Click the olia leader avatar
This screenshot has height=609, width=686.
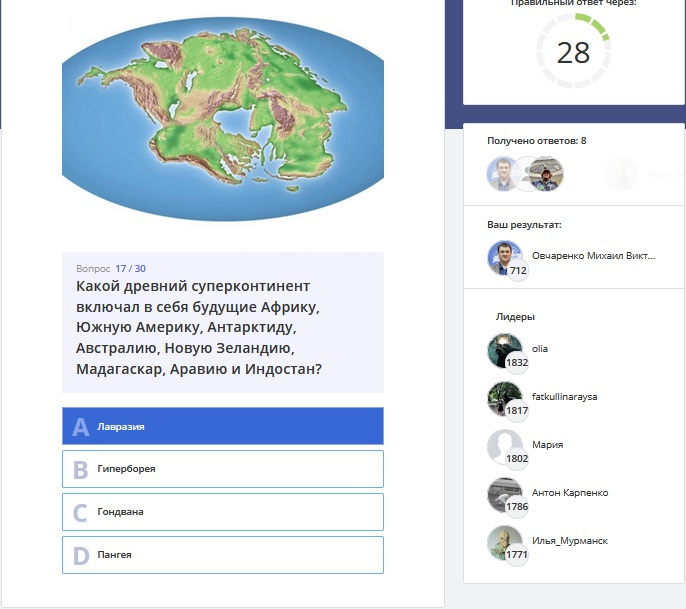(504, 350)
